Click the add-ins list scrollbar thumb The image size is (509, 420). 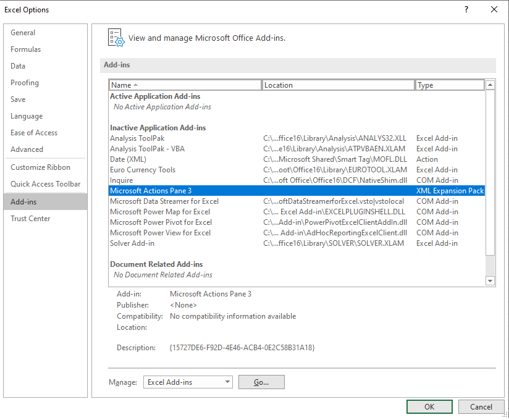click(490, 173)
